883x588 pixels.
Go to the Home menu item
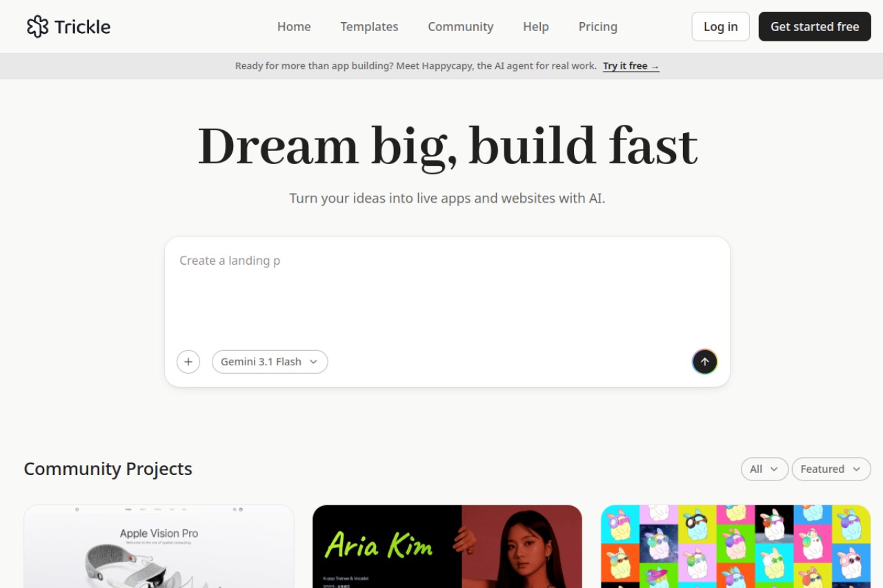tap(294, 27)
